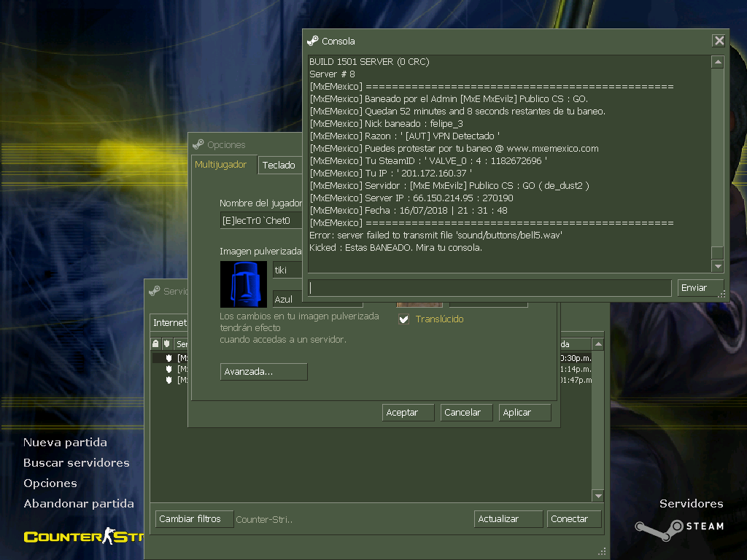Click console scrollbar down arrow
The image size is (747, 560).
coord(718,266)
